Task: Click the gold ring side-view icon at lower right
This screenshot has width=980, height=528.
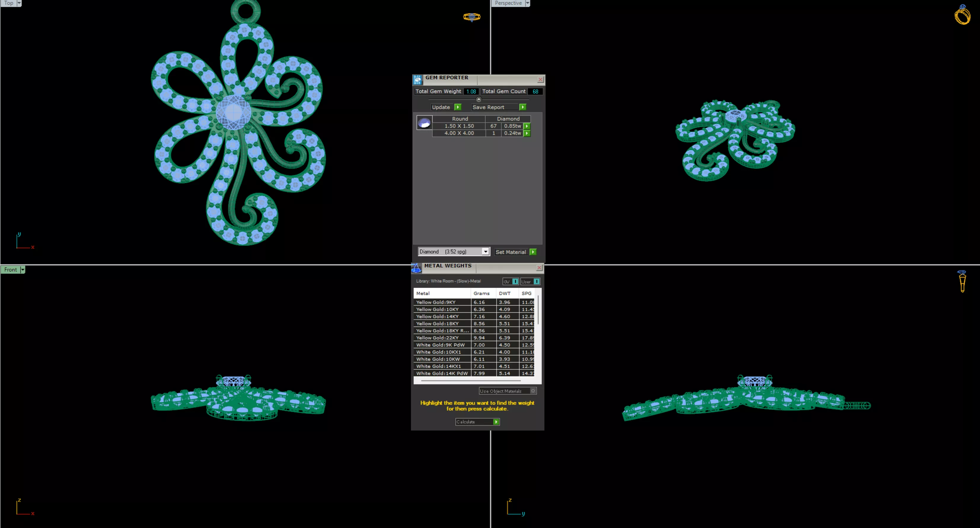Action: 962,281
